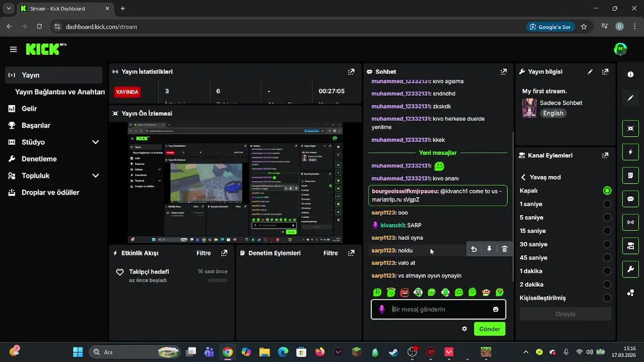Click the English language tag
The width and height of the screenshot is (644, 362).
(553, 114)
